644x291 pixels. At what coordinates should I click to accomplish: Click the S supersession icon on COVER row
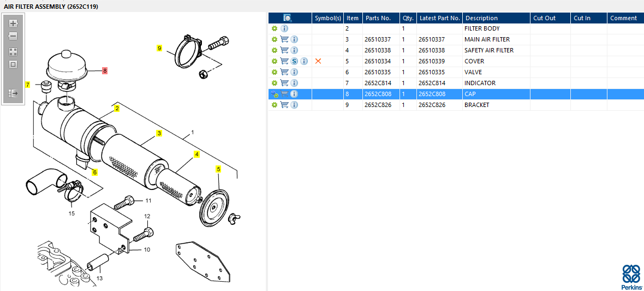click(294, 61)
